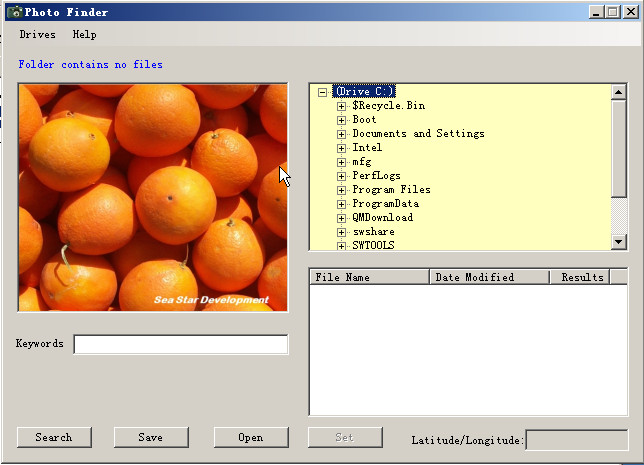Sort by File Name column header
644x465 pixels.
pos(369,277)
